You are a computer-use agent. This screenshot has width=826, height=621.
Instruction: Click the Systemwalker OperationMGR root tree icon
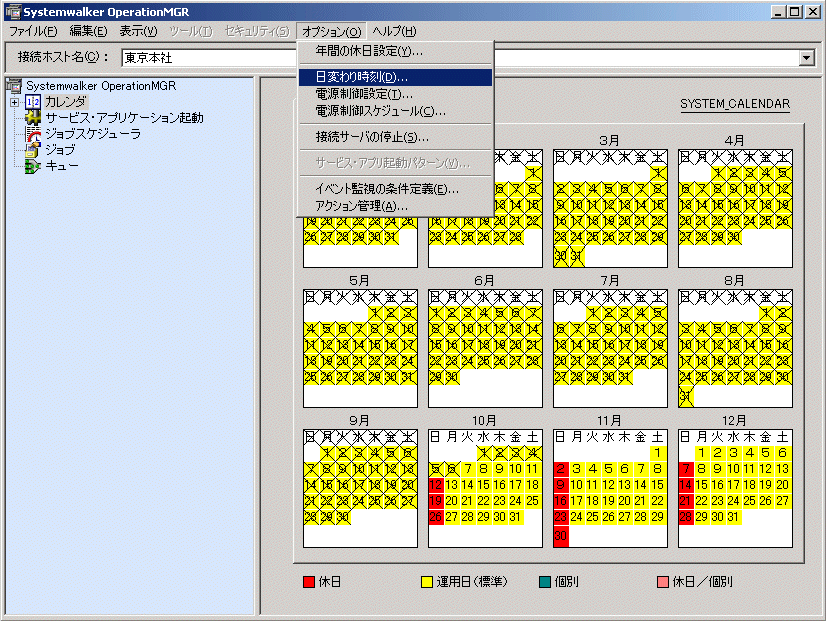point(14,85)
